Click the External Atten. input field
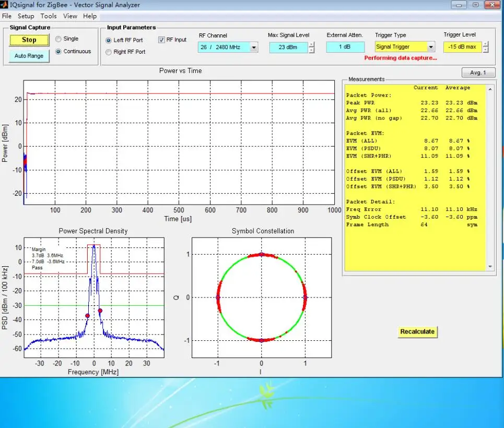Image resolution: width=504 pixels, height=428 pixels. (345, 47)
